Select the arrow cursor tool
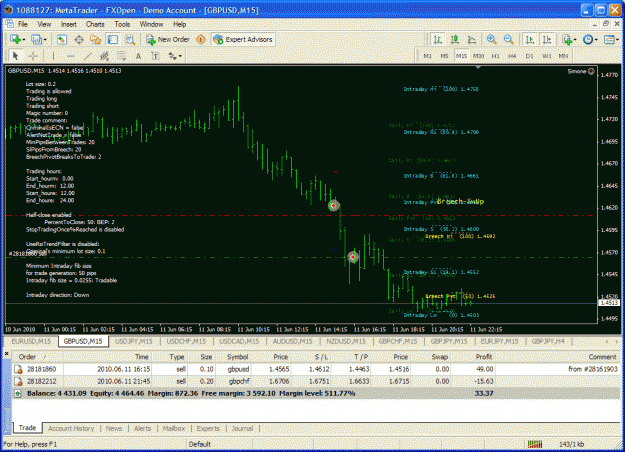 click(x=16, y=56)
